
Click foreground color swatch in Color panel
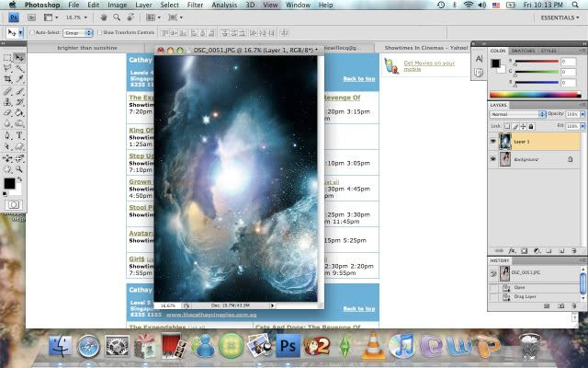(495, 63)
